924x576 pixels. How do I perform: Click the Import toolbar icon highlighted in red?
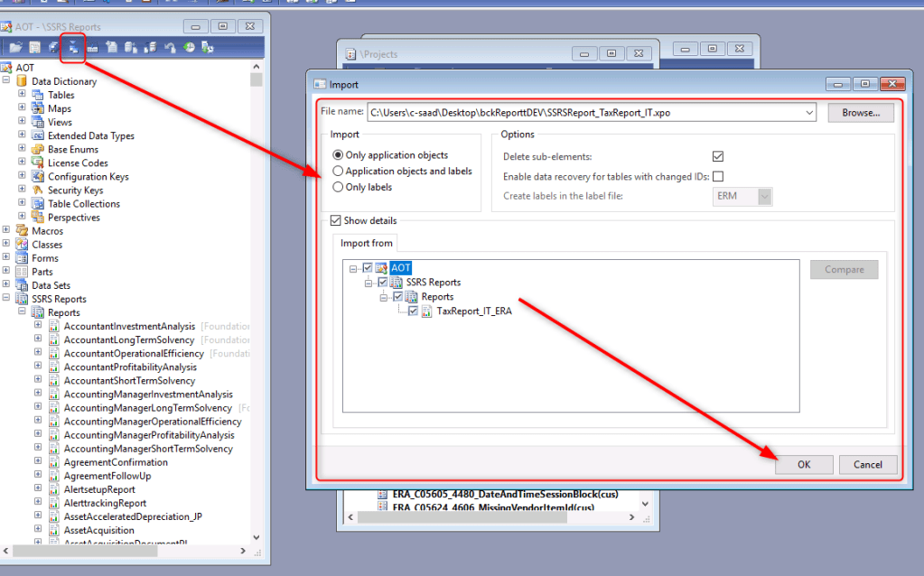[72, 47]
